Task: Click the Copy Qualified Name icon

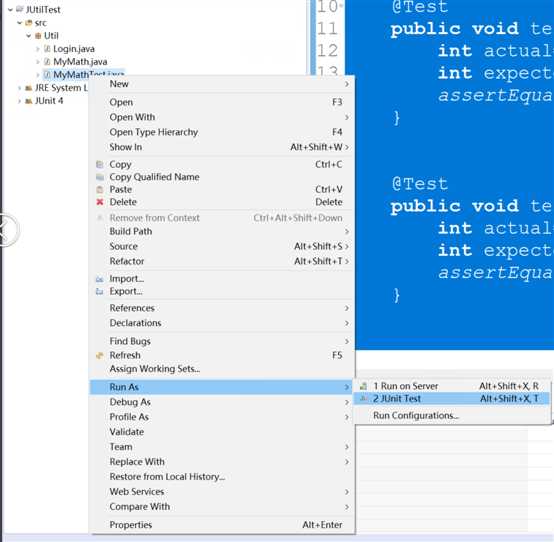Action: click(100, 177)
